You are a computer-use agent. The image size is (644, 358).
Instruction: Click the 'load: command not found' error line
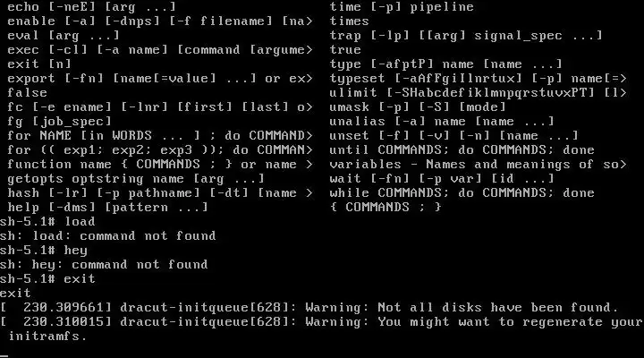coord(108,236)
